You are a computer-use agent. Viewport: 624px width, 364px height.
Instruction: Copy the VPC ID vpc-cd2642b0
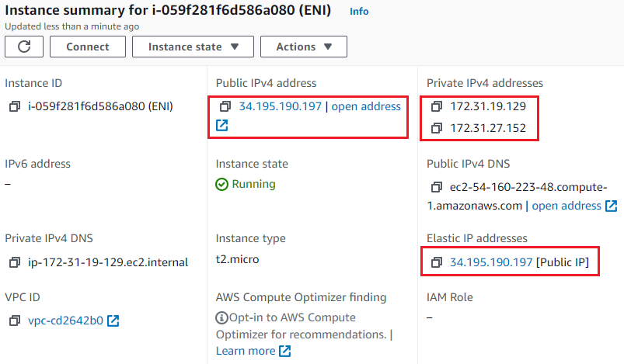[15, 321]
